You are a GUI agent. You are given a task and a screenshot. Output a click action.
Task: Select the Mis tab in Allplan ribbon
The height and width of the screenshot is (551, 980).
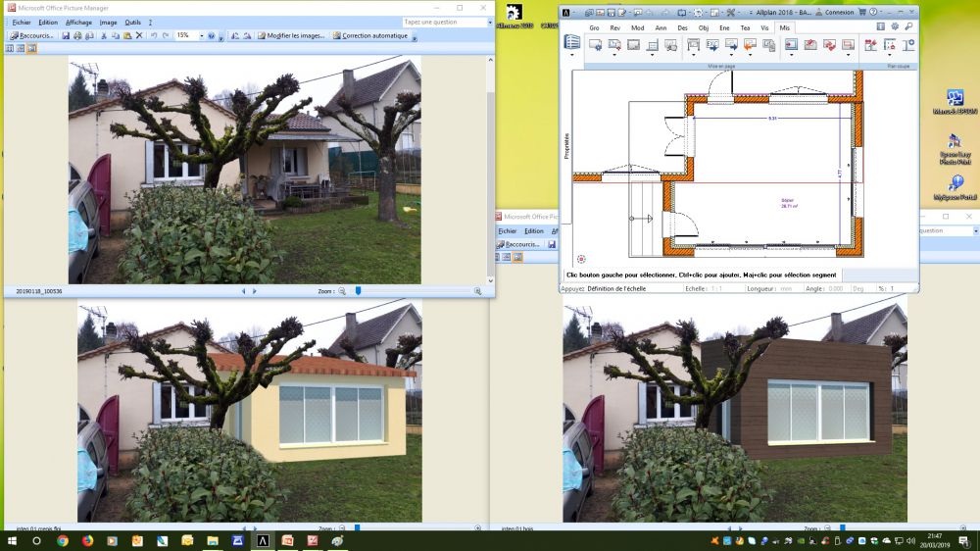tap(784, 27)
